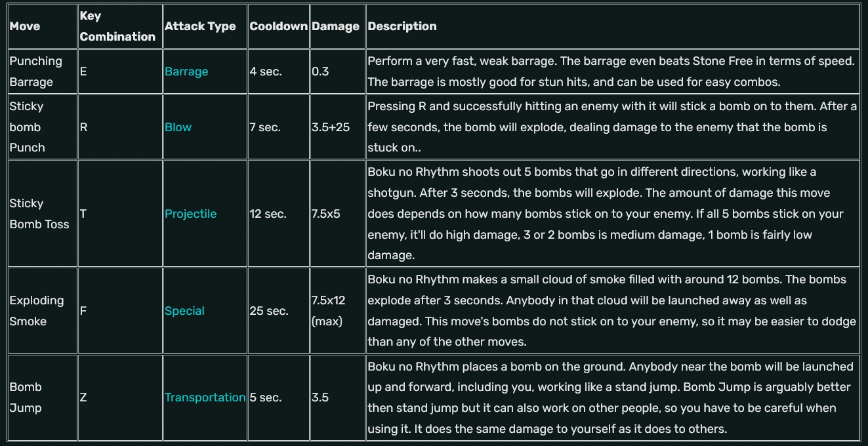Screen dimensions: 868x446
Task: Click the Sticky bomb Punch move cell
Action: pos(27,127)
